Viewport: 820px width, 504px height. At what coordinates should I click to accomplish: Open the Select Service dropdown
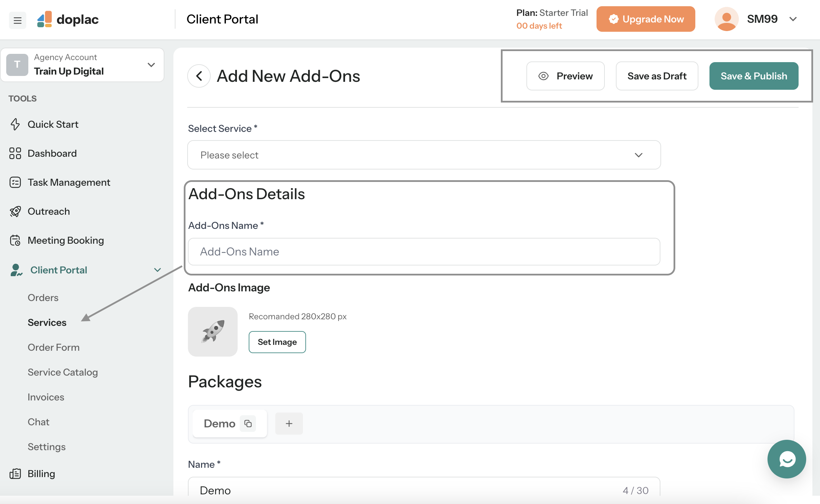424,155
